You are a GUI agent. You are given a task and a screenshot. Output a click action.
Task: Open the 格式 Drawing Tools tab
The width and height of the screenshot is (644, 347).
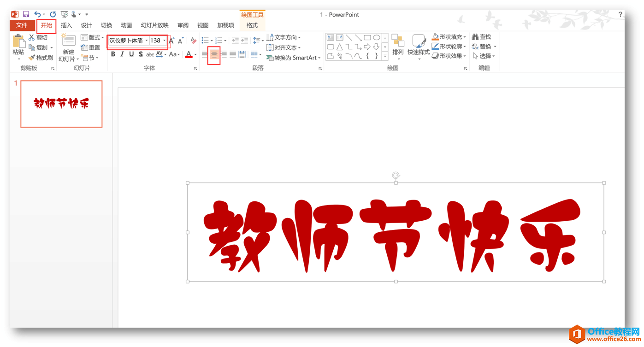coord(252,25)
